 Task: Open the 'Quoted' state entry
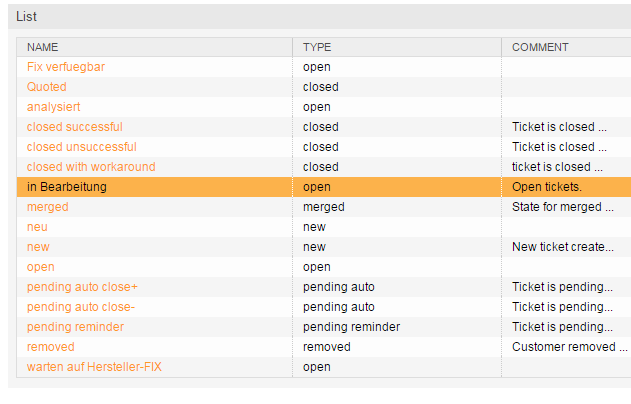(x=47, y=87)
